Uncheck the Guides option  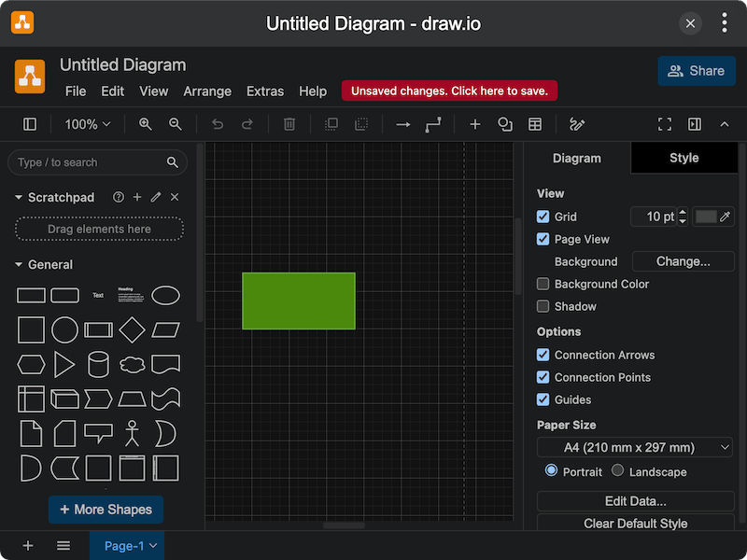pos(543,399)
